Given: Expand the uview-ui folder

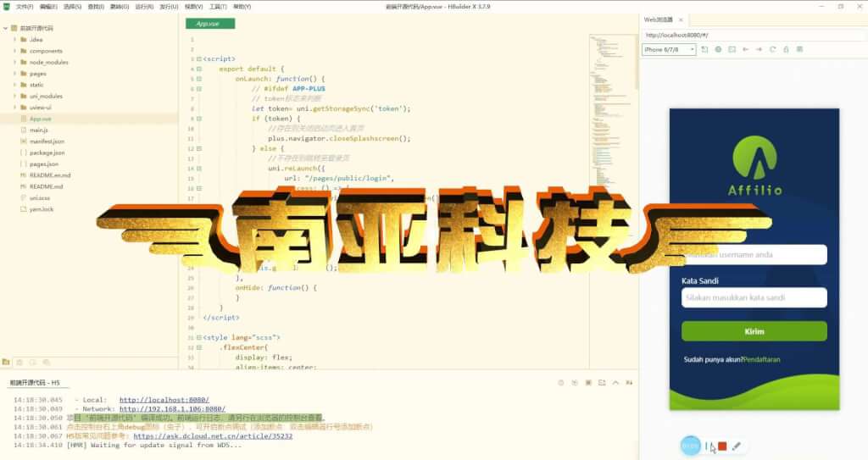Looking at the screenshot, I should pyautogui.click(x=15, y=108).
